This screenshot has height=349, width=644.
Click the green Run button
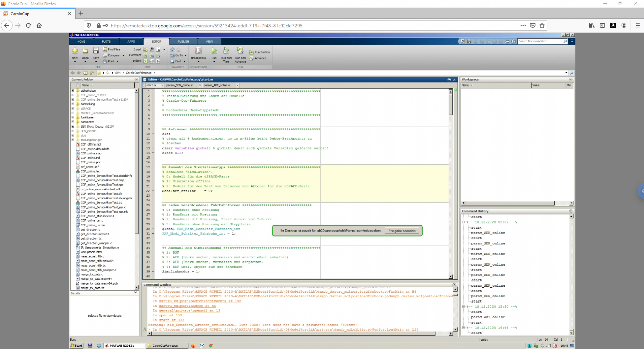coord(214,51)
